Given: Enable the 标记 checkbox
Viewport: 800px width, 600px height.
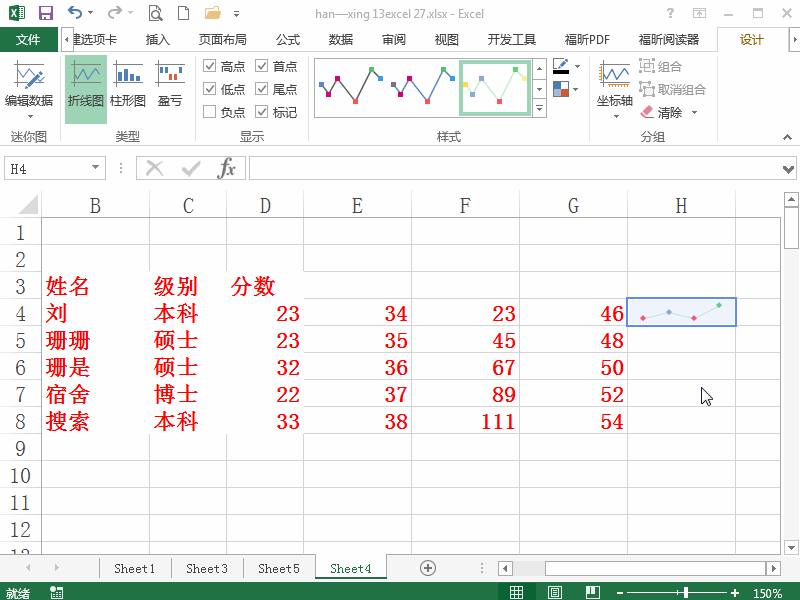Looking at the screenshot, I should [262, 112].
